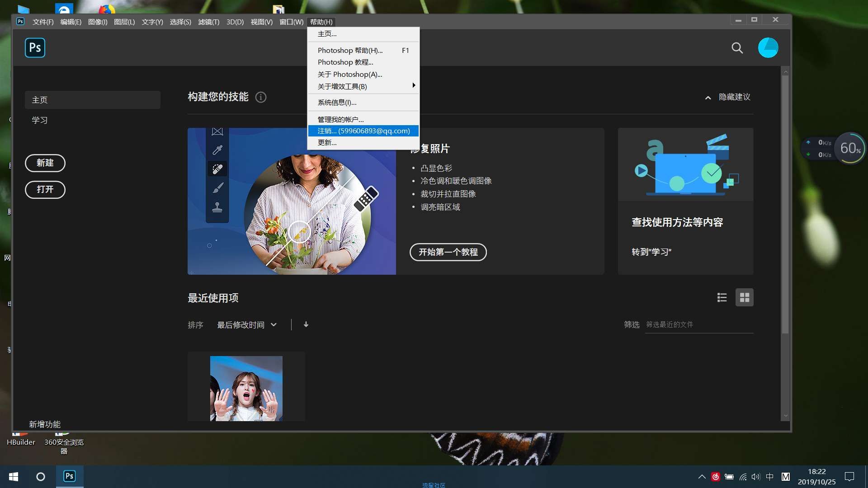This screenshot has height=488, width=868.
Task: Show hidden tray icons chevron
Action: [702, 477]
